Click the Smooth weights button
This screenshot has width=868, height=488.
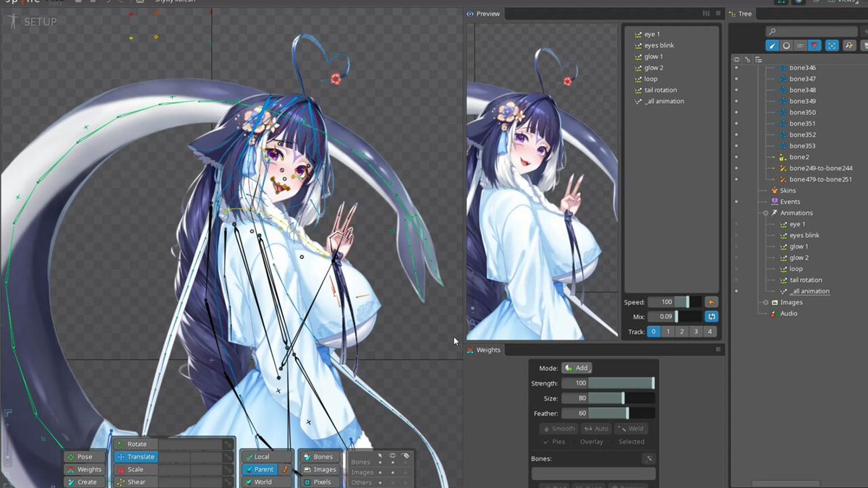[558, 429]
